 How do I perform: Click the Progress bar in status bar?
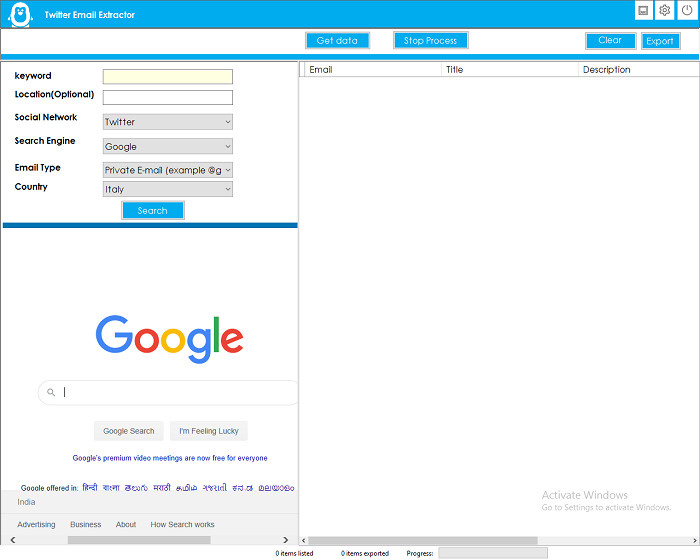click(493, 553)
